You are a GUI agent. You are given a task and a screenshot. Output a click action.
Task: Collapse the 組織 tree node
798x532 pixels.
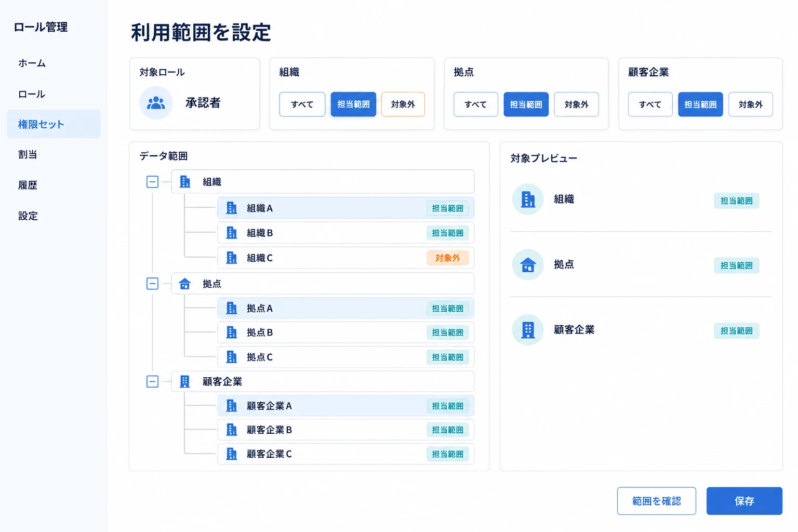pos(152,182)
